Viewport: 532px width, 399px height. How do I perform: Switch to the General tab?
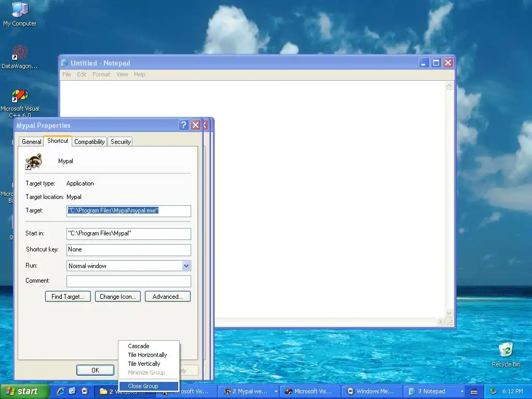[31, 142]
